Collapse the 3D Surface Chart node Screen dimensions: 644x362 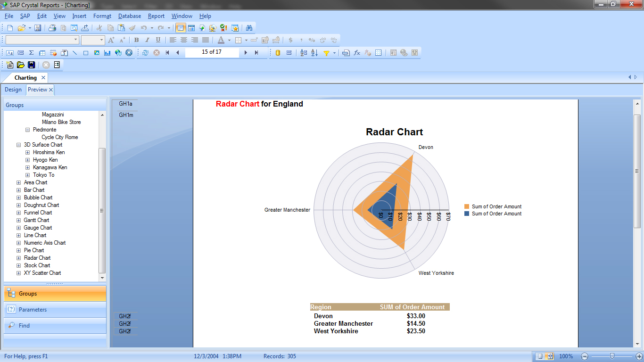pos(19,145)
